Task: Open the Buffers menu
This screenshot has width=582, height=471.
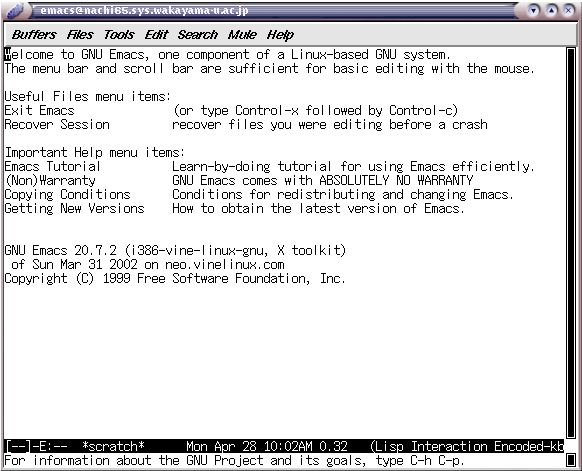Action: [x=34, y=35]
